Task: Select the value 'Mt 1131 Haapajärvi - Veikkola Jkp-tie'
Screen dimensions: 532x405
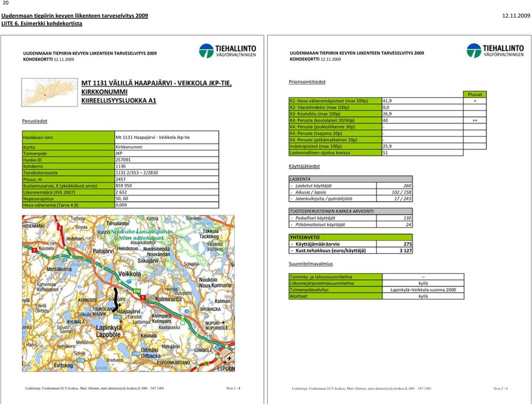Action: pos(153,137)
